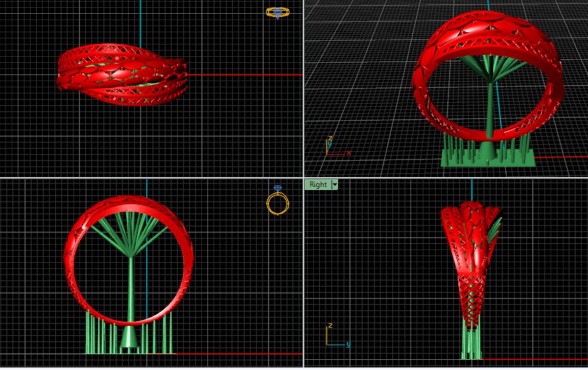This screenshot has height=370, width=588.
Task: Select the flat green support base in perspective view
Action: coord(488,158)
